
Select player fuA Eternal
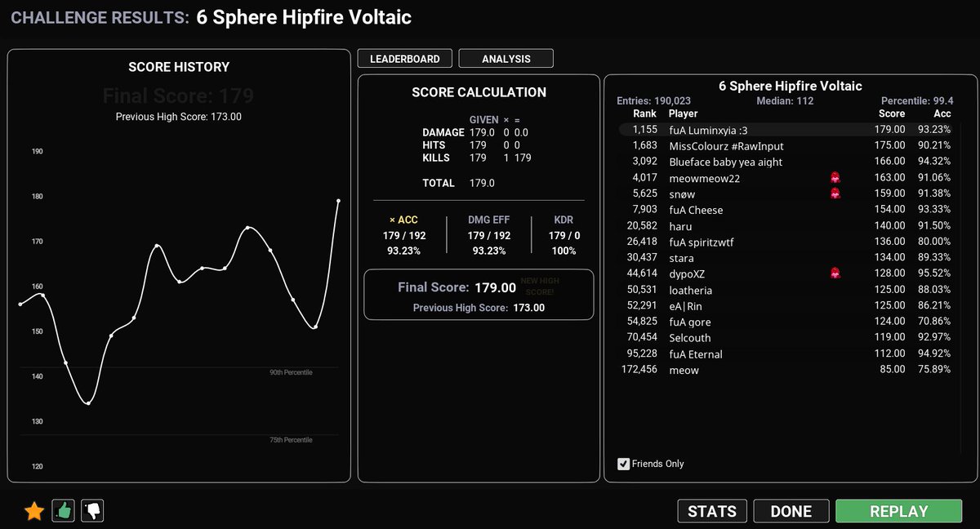click(x=696, y=354)
